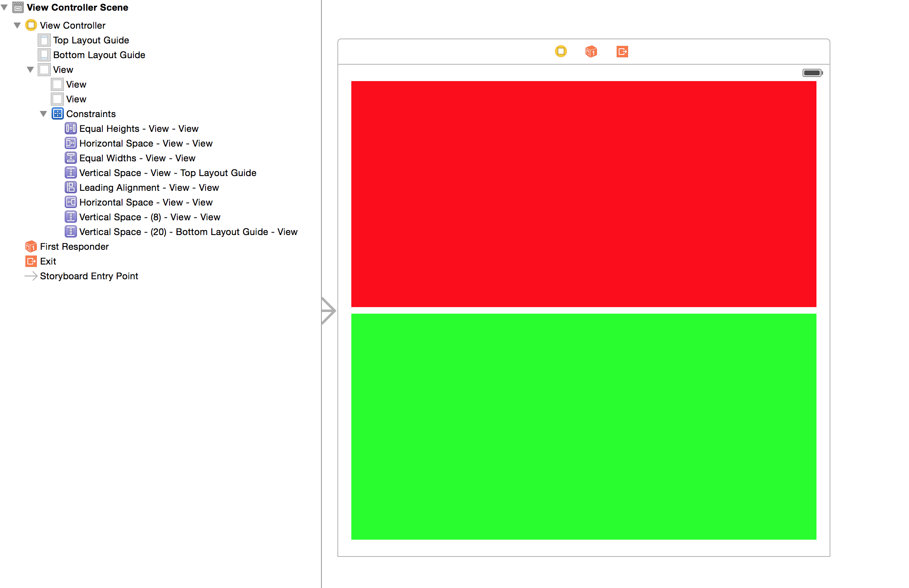Click the green view on canvas

tap(583, 426)
